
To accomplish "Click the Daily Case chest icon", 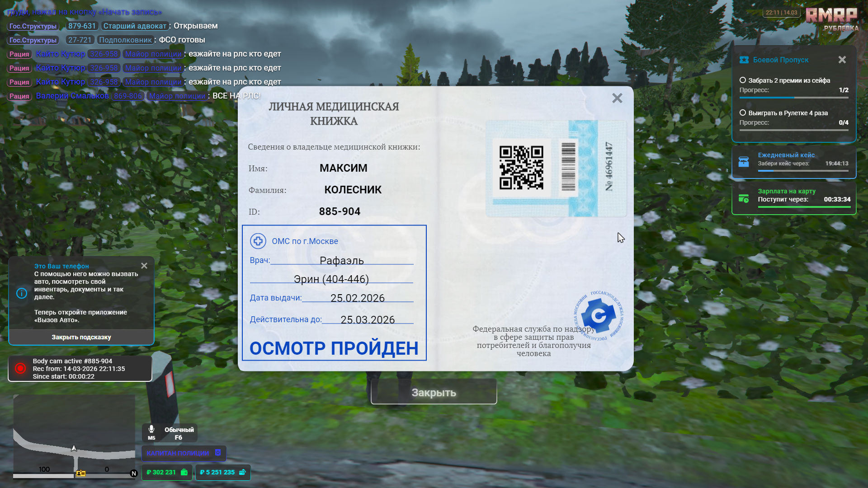I will pyautogui.click(x=744, y=162).
